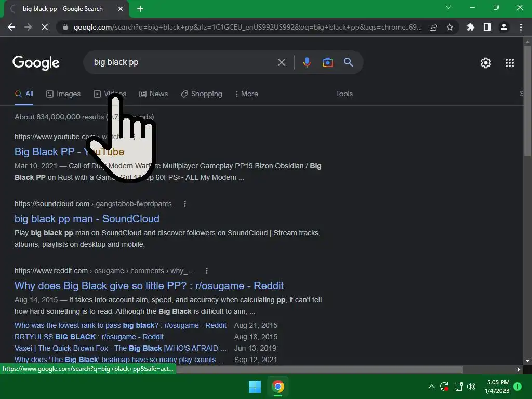Stop the page from loading
The width and height of the screenshot is (532, 399).
click(x=45, y=27)
